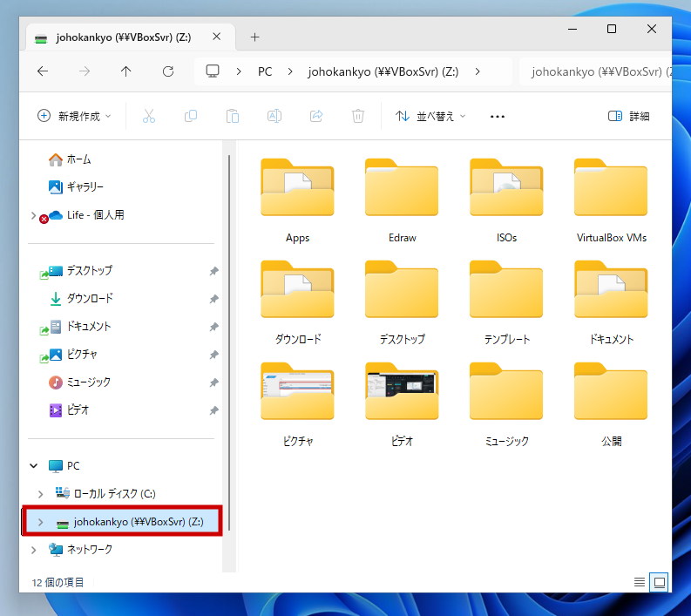Select ホーム in the navigation pane
691x616 pixels.
78,159
